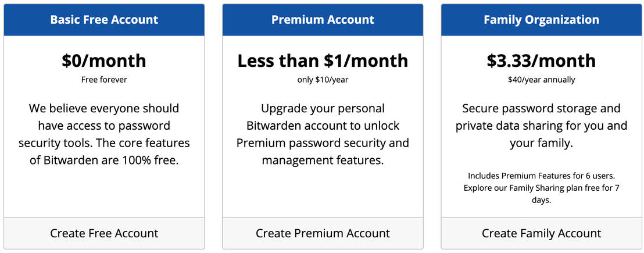Click the Basic Free Account header
Image resolution: width=644 pixels, height=253 pixels.
click(x=104, y=20)
